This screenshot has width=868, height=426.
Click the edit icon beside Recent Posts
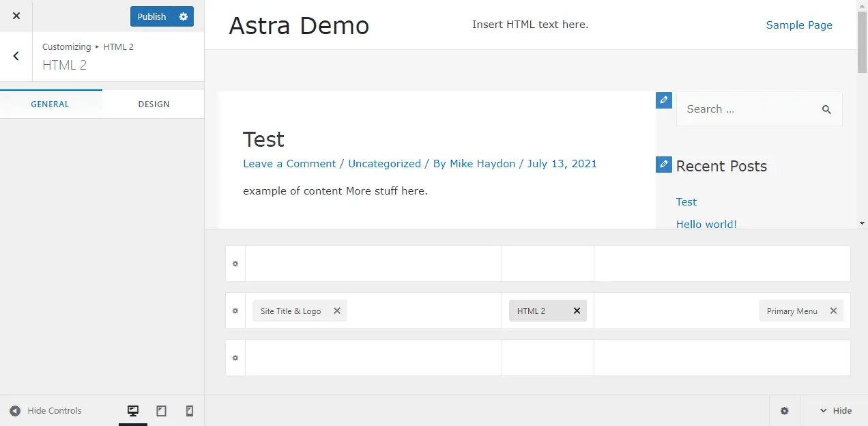pyautogui.click(x=663, y=164)
